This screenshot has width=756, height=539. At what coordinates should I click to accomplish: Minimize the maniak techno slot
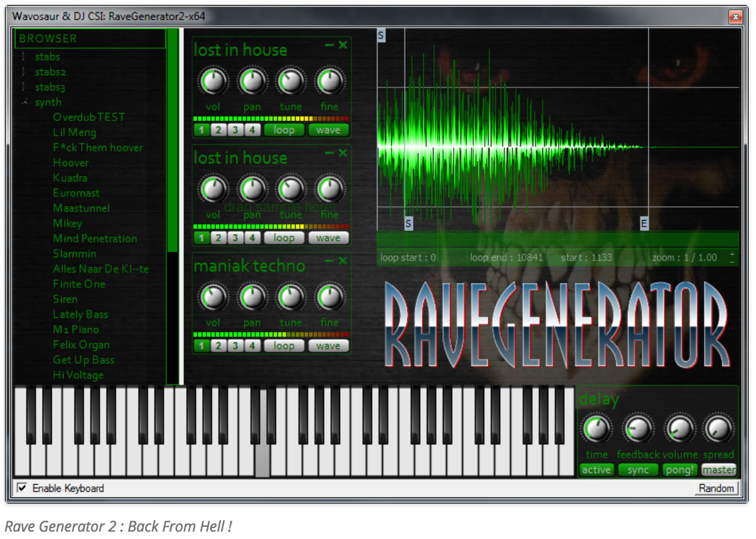click(x=329, y=261)
